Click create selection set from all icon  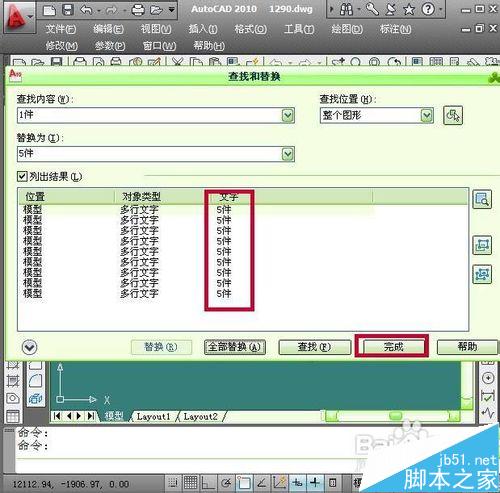tap(482, 274)
